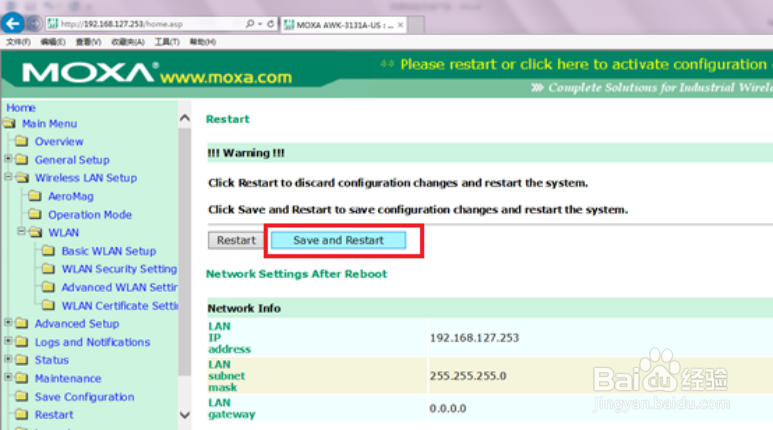Click the WLAN Security Setting folder icon

point(48,269)
